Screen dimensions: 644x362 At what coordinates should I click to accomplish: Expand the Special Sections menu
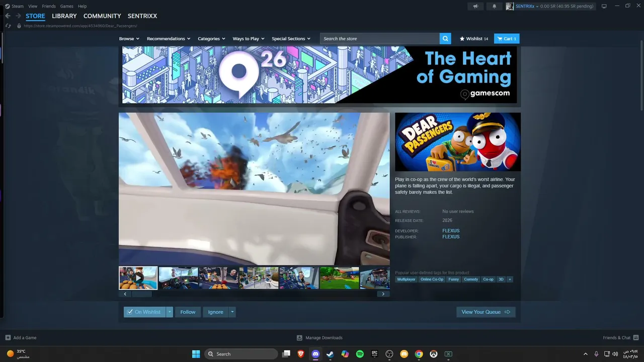(x=291, y=39)
